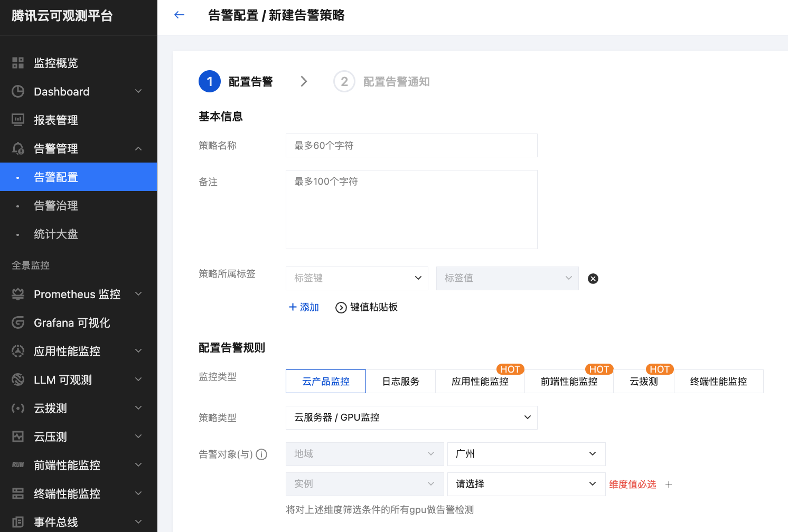
Task: Click the 终端性能监控 sidebar icon
Action: (18, 494)
